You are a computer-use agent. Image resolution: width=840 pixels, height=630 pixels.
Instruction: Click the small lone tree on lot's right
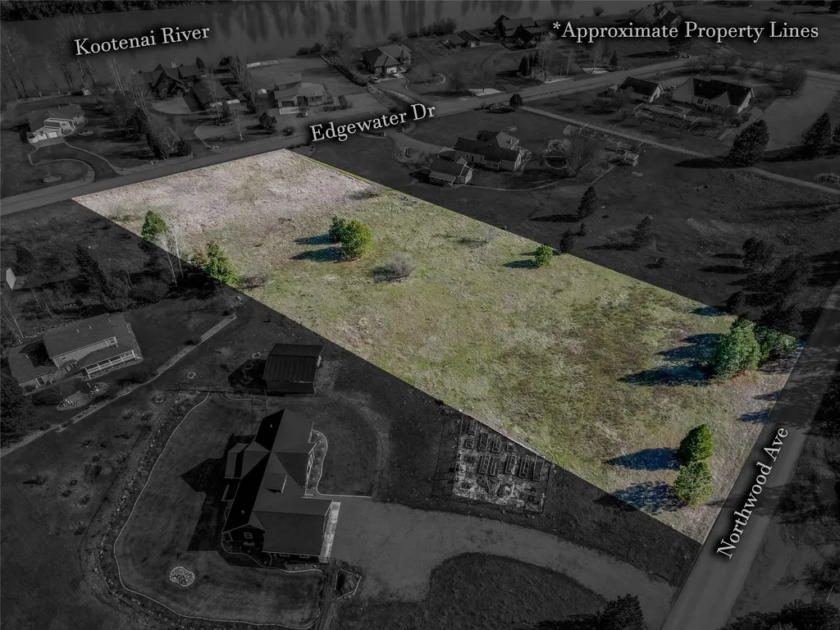point(543,255)
